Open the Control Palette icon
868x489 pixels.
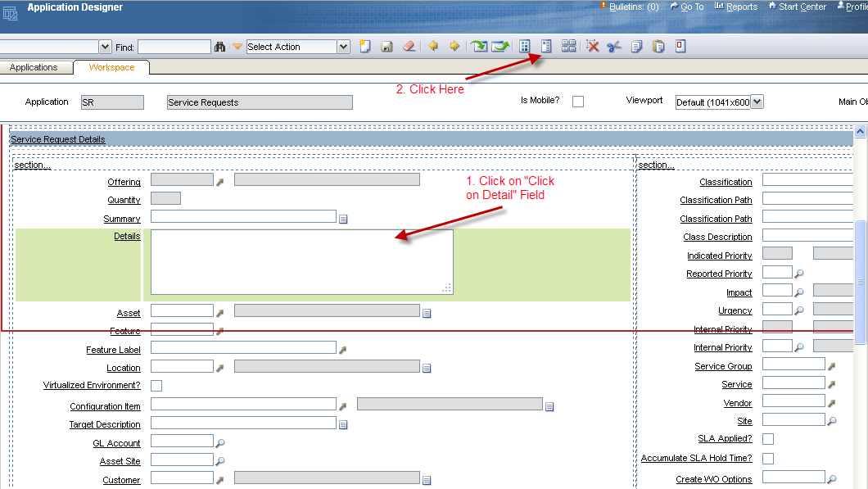pyautogui.click(x=526, y=46)
